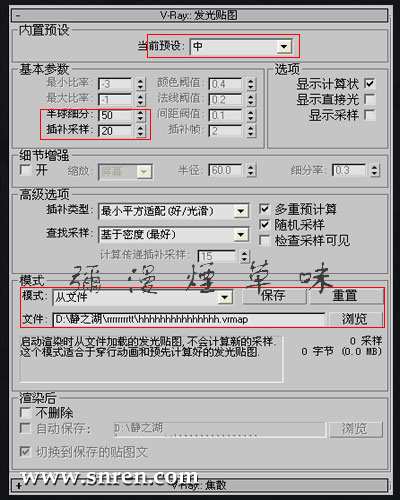The image size is (400, 500).
Task: Toggle the 随机采样 checkbox
Action: (x=264, y=225)
